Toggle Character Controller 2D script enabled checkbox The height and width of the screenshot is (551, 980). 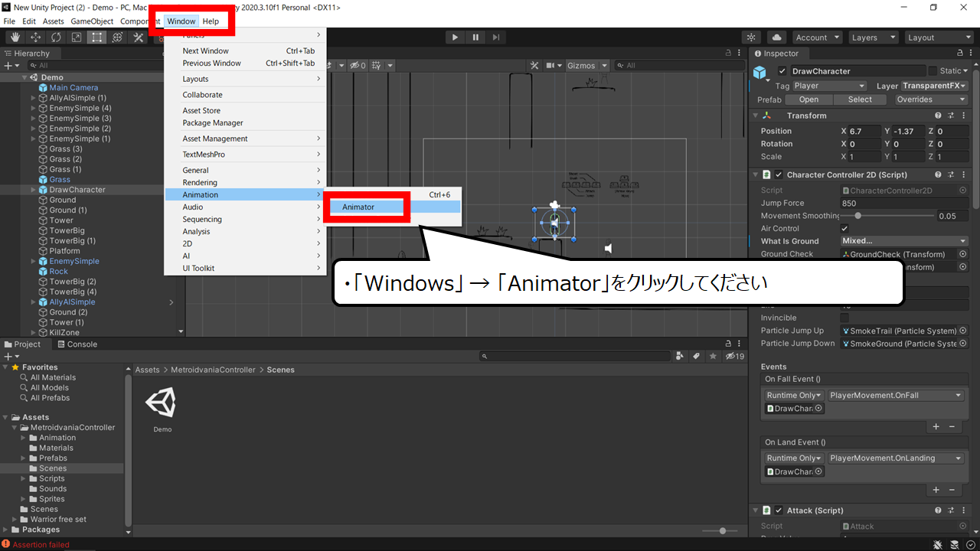(x=779, y=175)
